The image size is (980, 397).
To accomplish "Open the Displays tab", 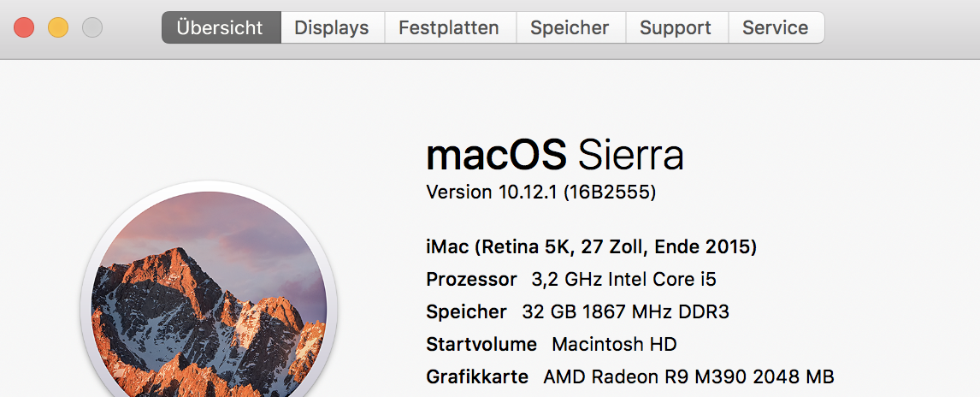I will tap(332, 27).
